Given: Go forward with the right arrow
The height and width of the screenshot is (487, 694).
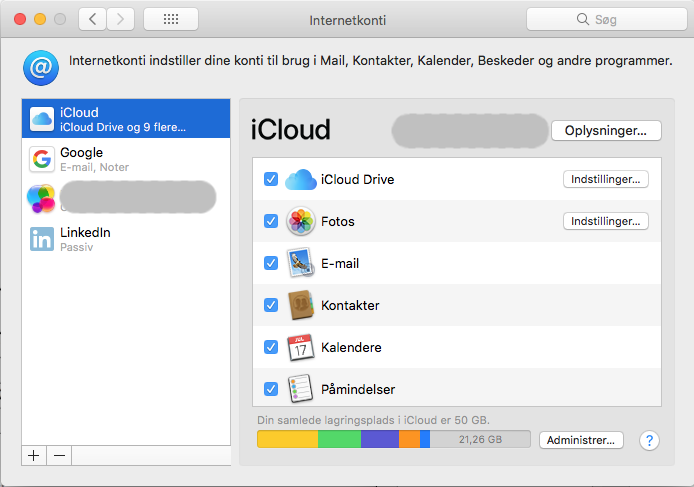Looking at the screenshot, I should [120, 19].
